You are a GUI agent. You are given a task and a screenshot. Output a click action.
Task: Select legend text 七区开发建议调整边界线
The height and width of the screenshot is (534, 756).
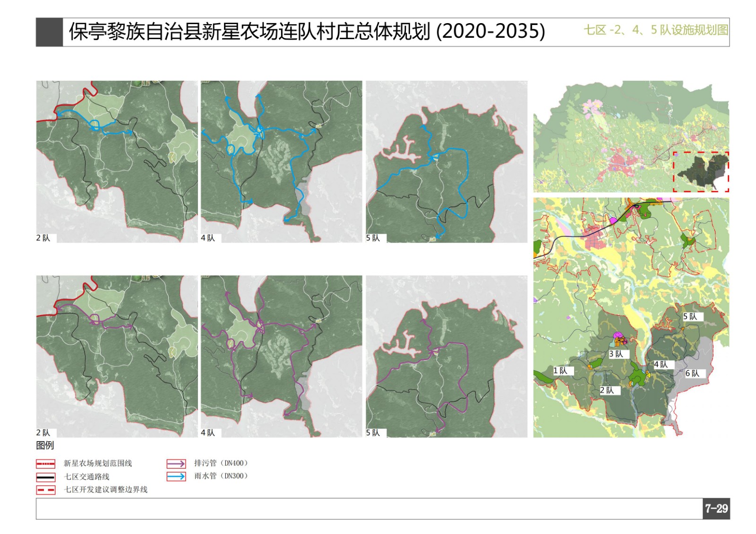(106, 490)
